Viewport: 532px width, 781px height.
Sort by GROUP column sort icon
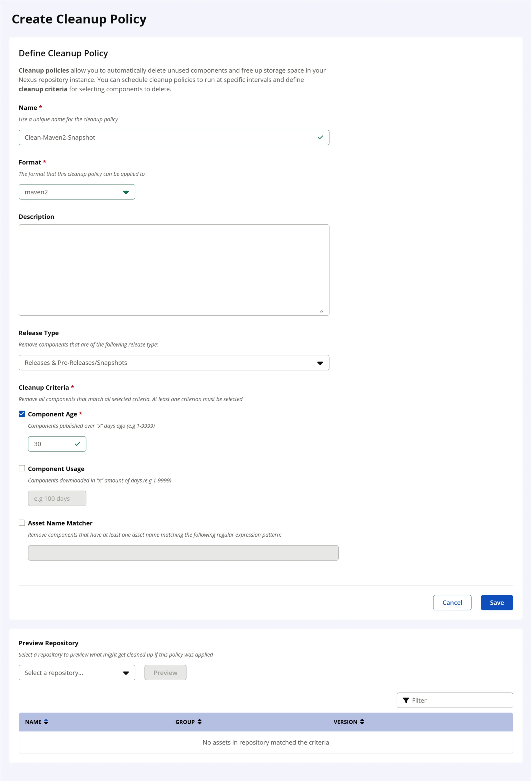click(x=199, y=722)
